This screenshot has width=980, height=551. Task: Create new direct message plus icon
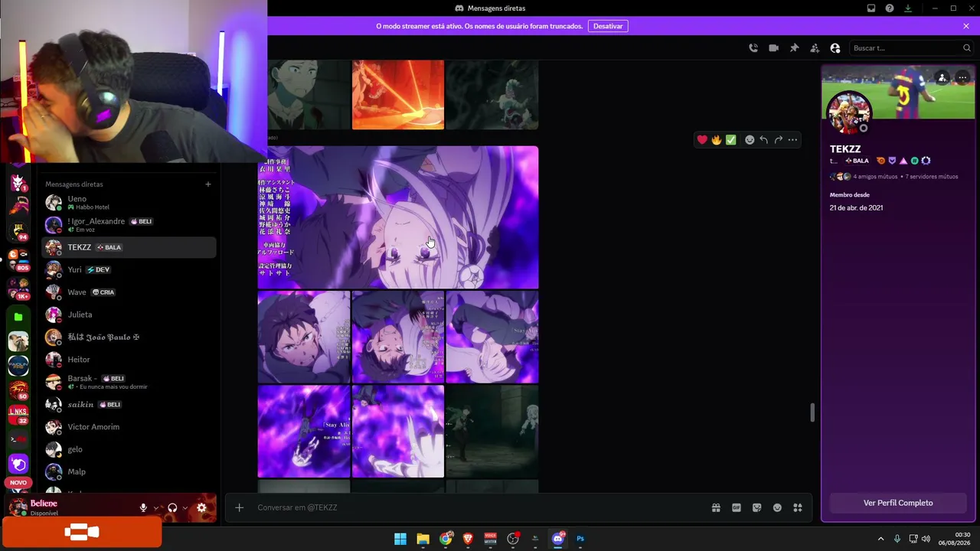coord(207,184)
